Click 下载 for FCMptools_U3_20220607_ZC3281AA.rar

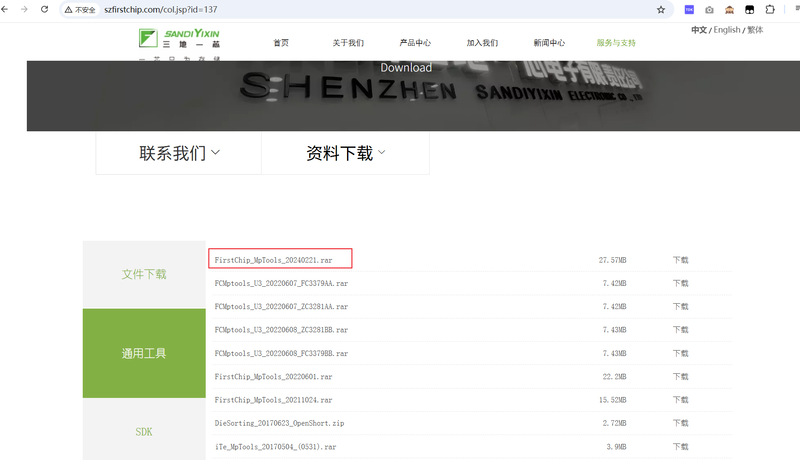coord(681,306)
